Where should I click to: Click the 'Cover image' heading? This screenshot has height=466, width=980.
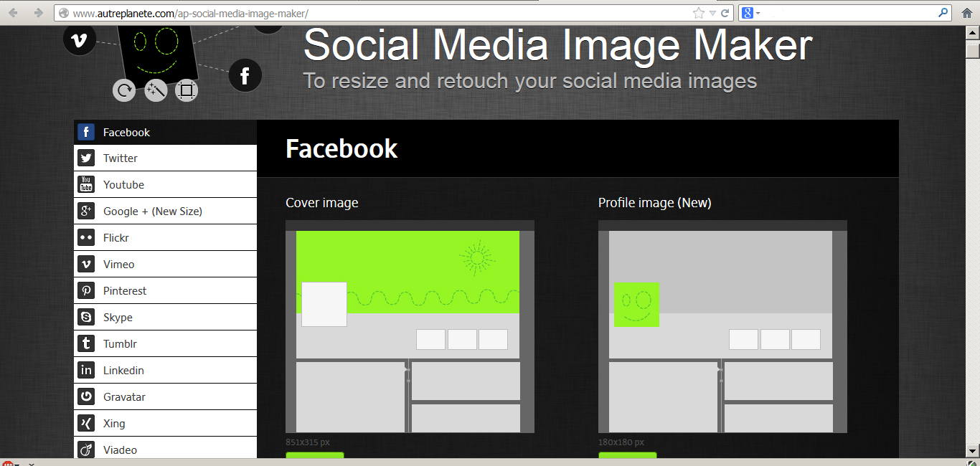pyautogui.click(x=322, y=203)
